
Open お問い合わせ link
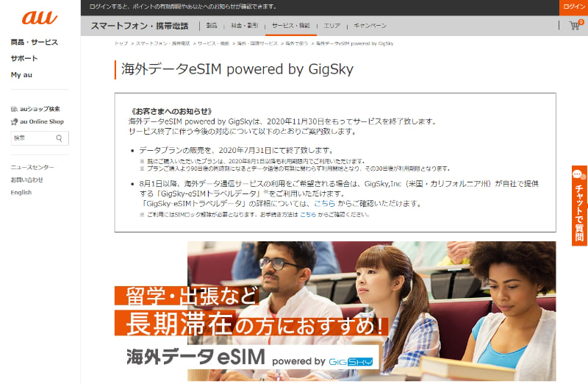click(x=26, y=179)
